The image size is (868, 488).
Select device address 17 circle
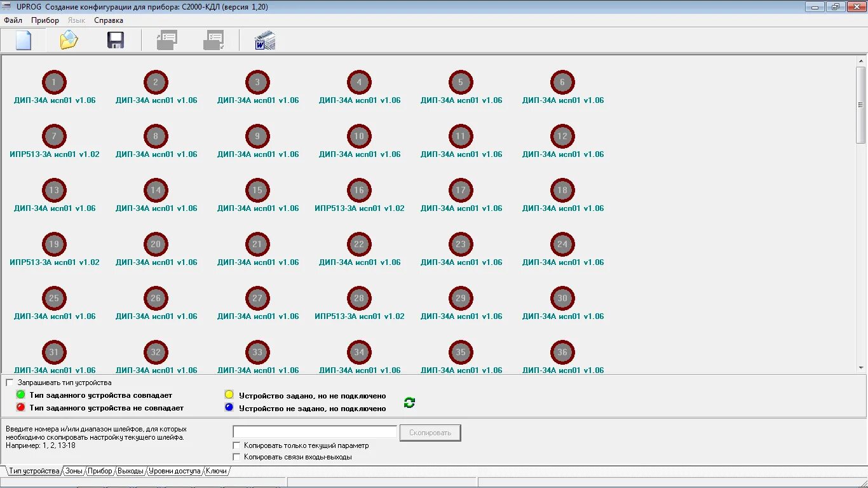coord(461,190)
